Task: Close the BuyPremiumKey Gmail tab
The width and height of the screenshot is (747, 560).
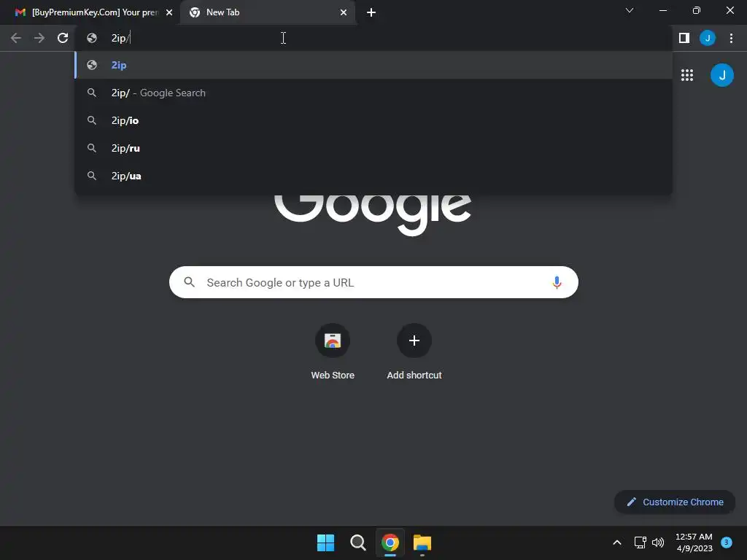Action: 169,12
